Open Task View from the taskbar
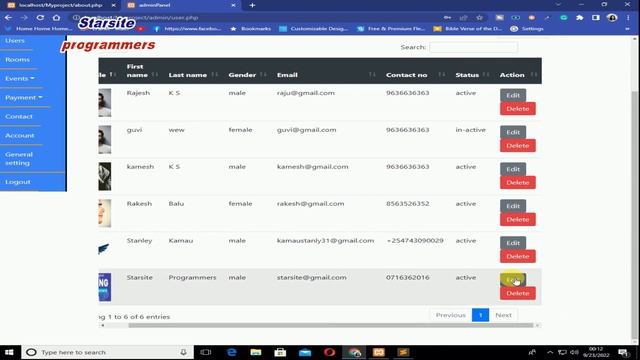This screenshot has height=360, width=640. [206, 352]
